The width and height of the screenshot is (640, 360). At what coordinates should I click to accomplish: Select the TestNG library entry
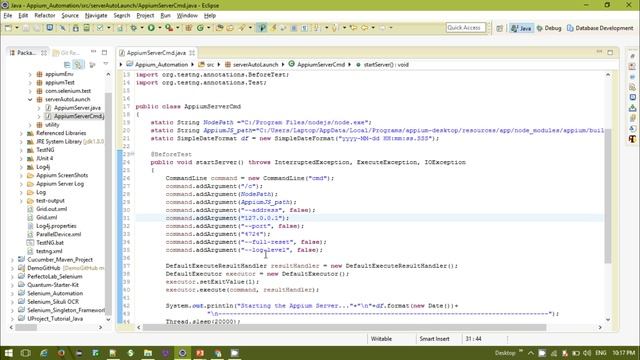[45, 150]
